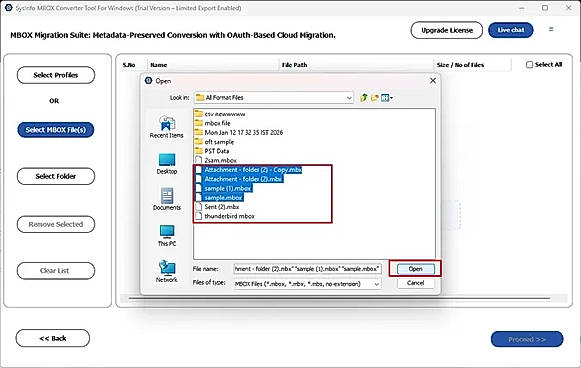Select folder Mon Jan 12 17 32 35 IST 2026
This screenshot has width=581, height=368.
tap(239, 132)
